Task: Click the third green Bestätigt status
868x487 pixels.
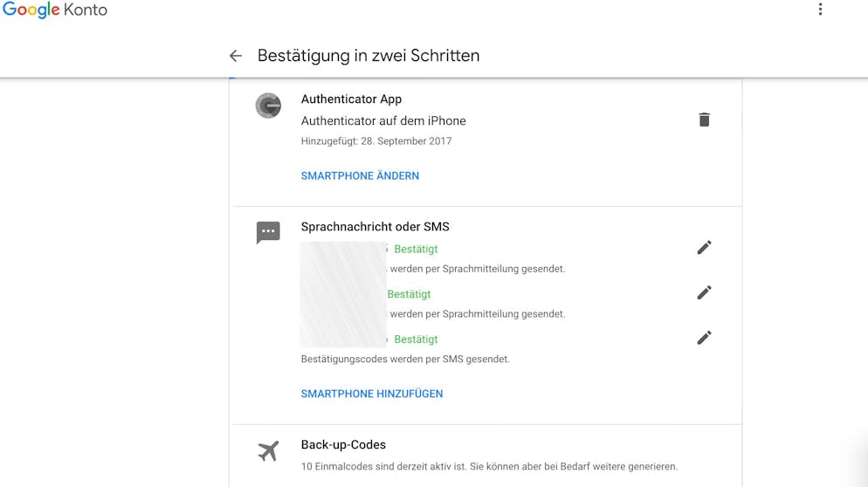Action: point(416,340)
